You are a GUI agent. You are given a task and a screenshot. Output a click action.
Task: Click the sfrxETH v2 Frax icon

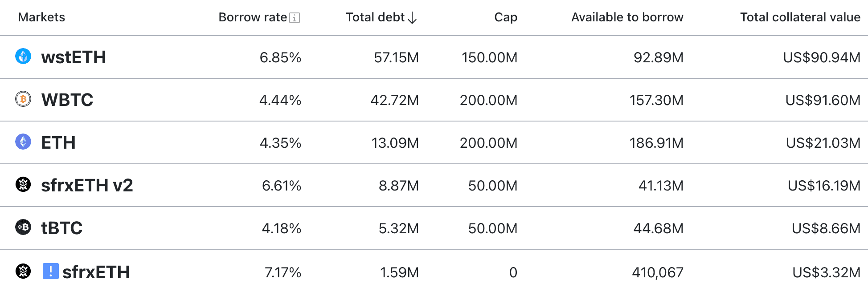tap(24, 185)
